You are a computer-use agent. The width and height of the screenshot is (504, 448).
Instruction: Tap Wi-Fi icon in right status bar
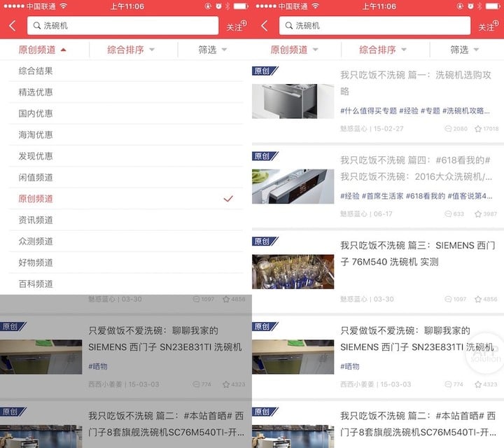[316, 6]
